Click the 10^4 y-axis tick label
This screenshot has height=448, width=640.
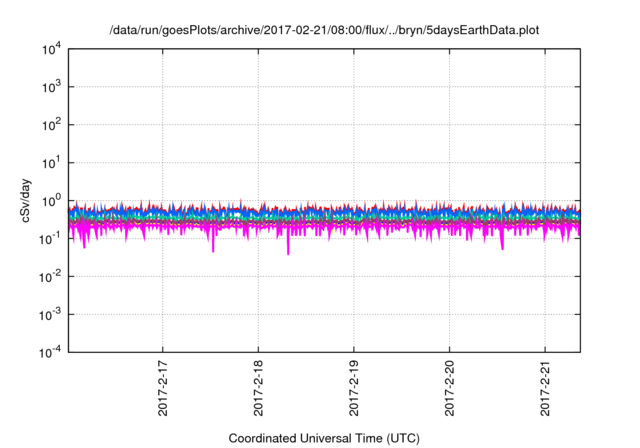52,49
